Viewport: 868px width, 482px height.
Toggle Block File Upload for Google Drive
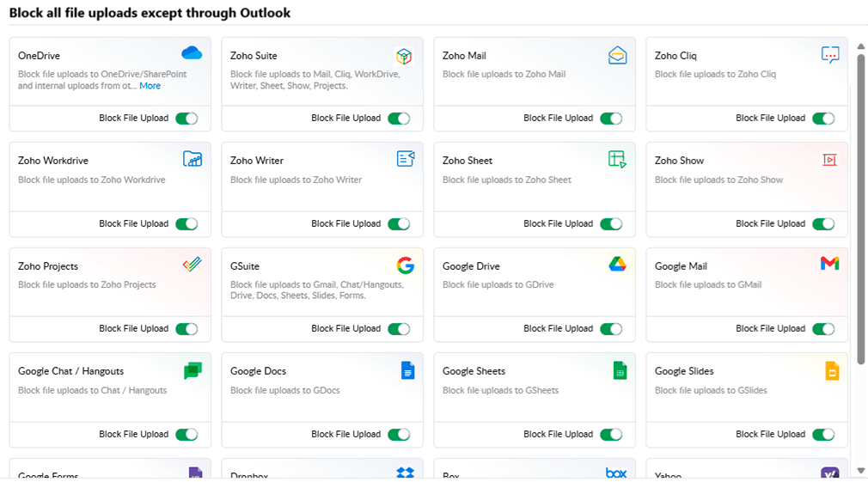[x=611, y=329]
